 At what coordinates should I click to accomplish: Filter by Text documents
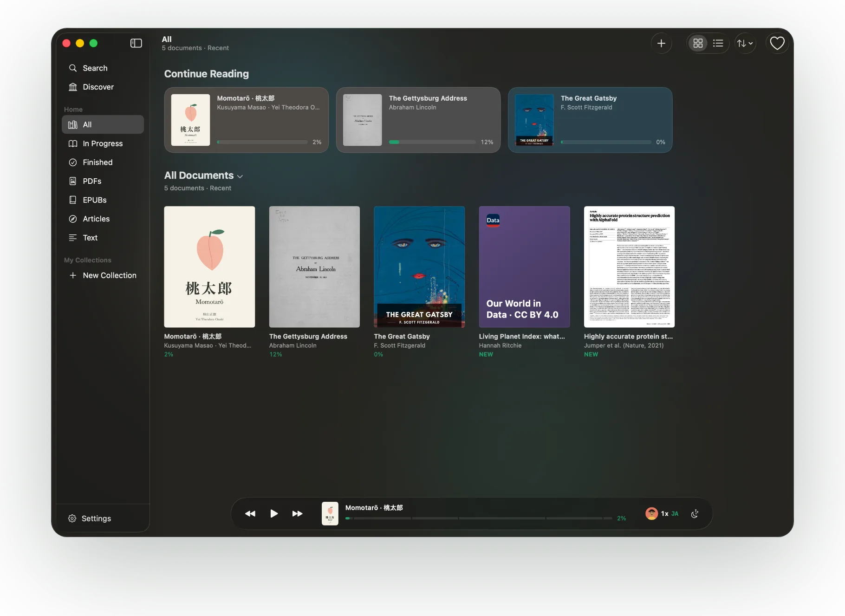point(103,238)
